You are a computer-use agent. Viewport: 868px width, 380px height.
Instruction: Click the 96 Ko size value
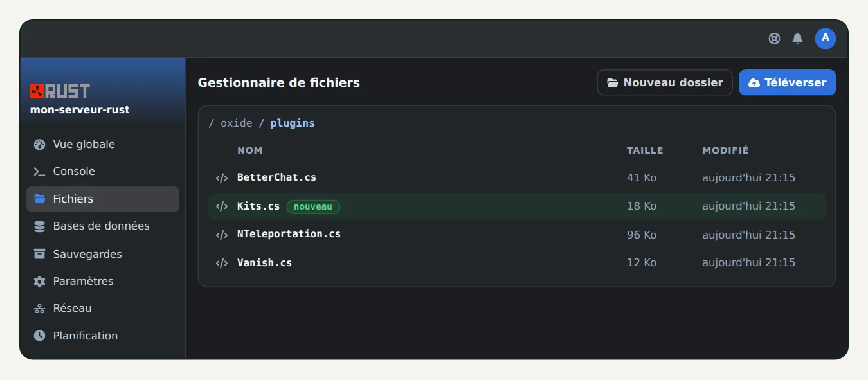pos(642,235)
